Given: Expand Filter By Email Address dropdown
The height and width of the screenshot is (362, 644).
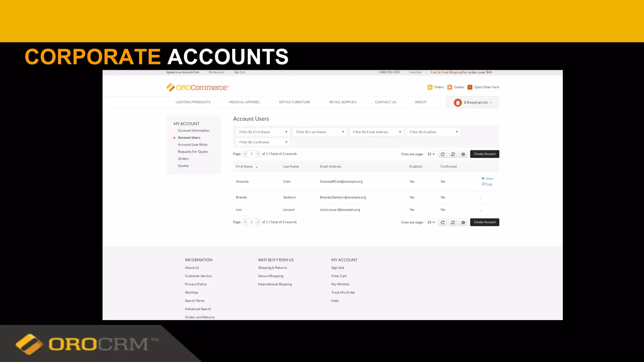Looking at the screenshot, I should coord(377,132).
